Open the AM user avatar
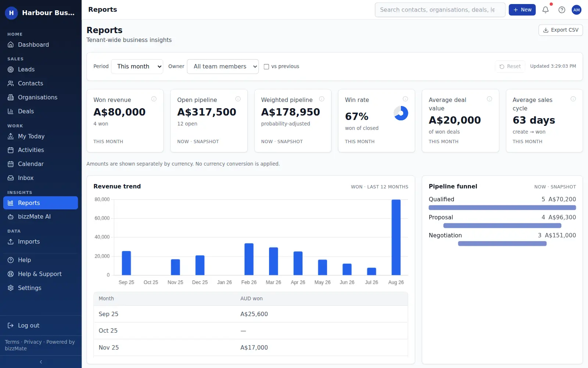This screenshot has width=588, height=368. 576,10
